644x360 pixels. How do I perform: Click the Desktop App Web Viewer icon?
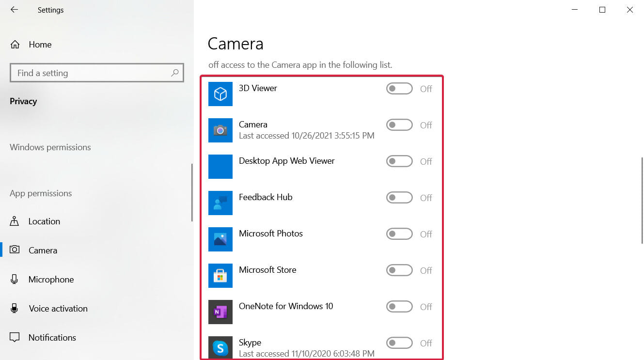click(x=220, y=167)
